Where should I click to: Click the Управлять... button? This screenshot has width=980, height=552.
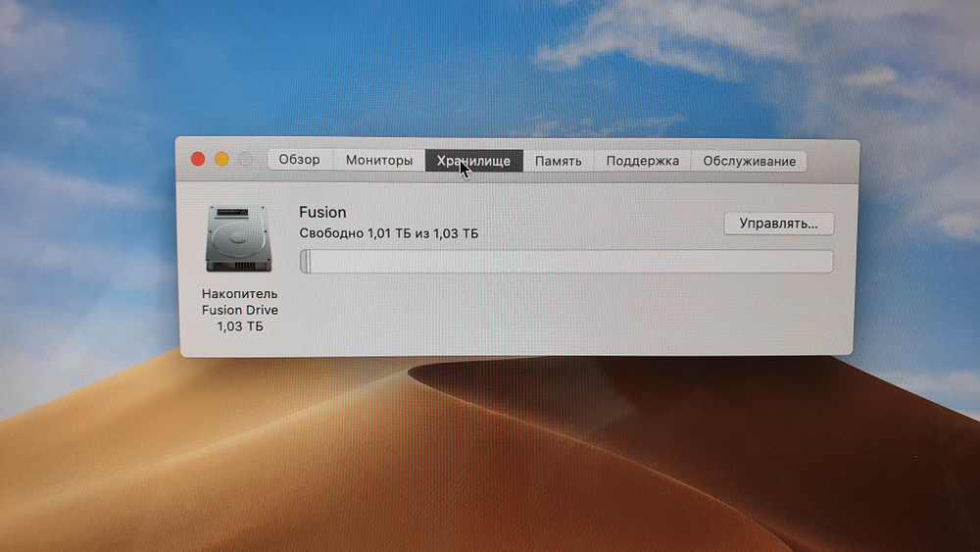click(x=778, y=224)
